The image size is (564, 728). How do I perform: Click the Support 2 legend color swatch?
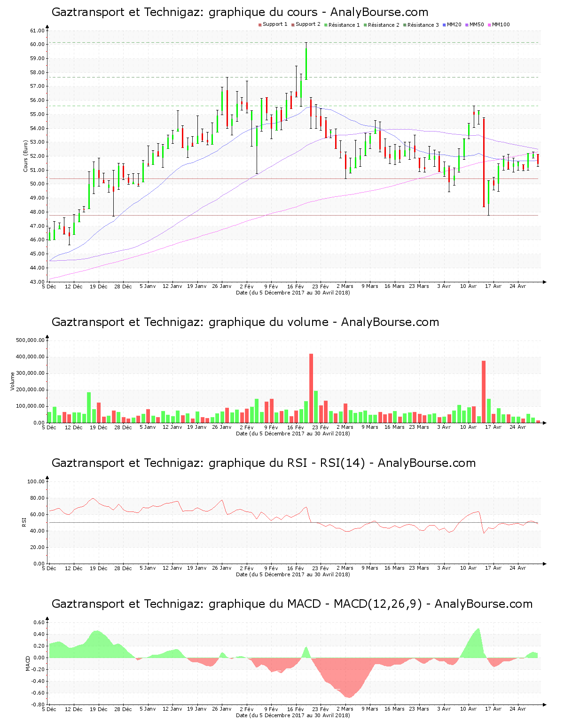click(293, 25)
